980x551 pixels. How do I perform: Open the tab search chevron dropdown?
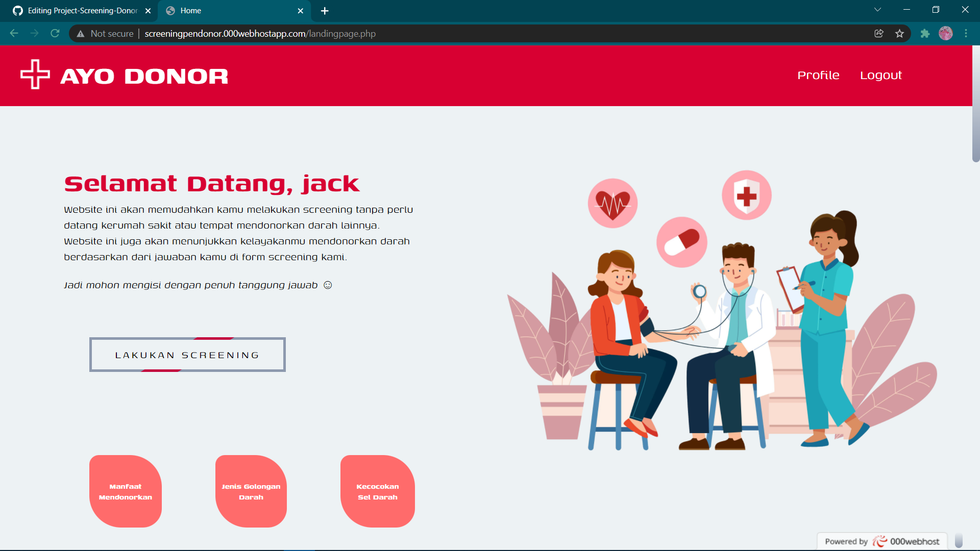point(877,9)
